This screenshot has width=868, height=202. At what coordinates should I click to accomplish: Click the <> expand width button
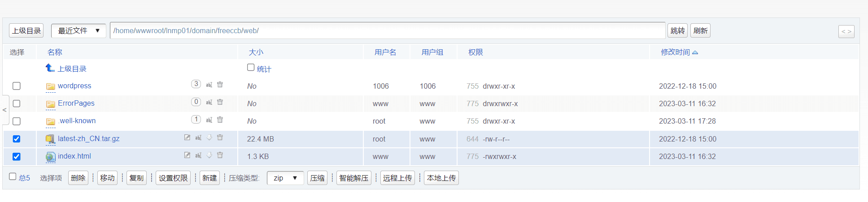[846, 31]
